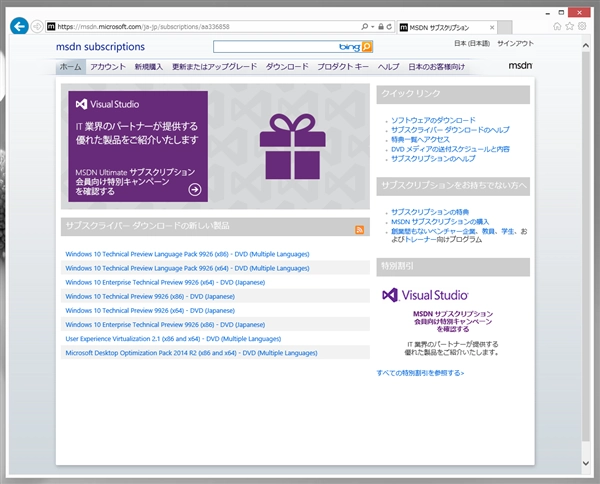The height and width of the screenshot is (484, 600).
Task: Click the browser forward arrow button
Action: coord(37,26)
